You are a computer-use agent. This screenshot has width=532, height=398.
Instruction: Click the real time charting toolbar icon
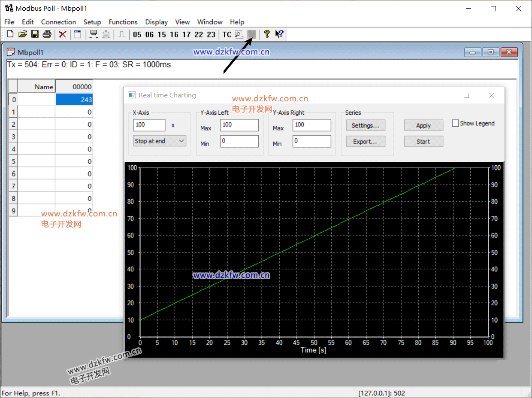[x=252, y=34]
